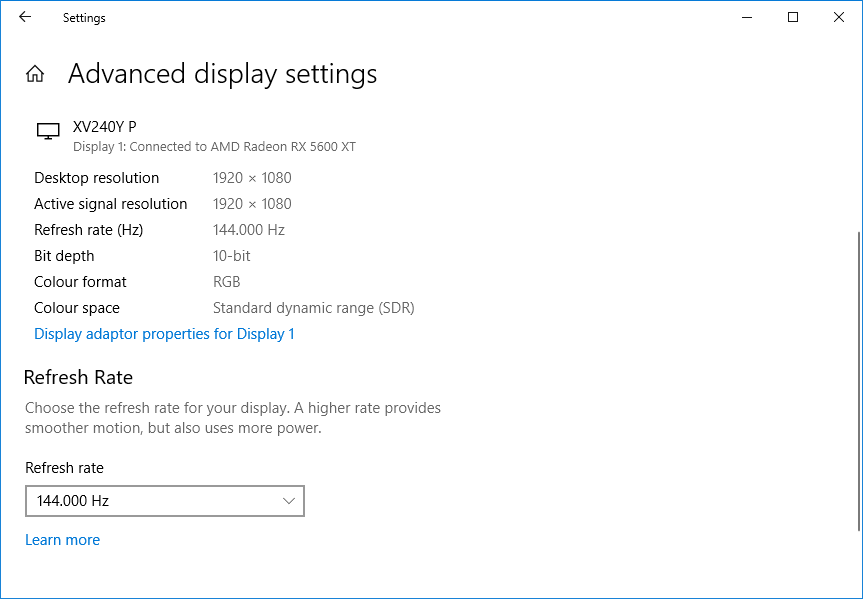Click the Refresh Rate section heading
The width and height of the screenshot is (863, 599).
coord(78,377)
